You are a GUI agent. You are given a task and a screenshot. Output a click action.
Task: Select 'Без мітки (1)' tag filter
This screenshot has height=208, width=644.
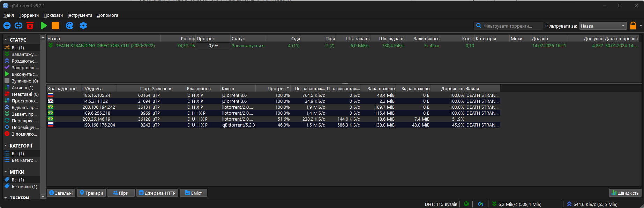tap(22, 186)
